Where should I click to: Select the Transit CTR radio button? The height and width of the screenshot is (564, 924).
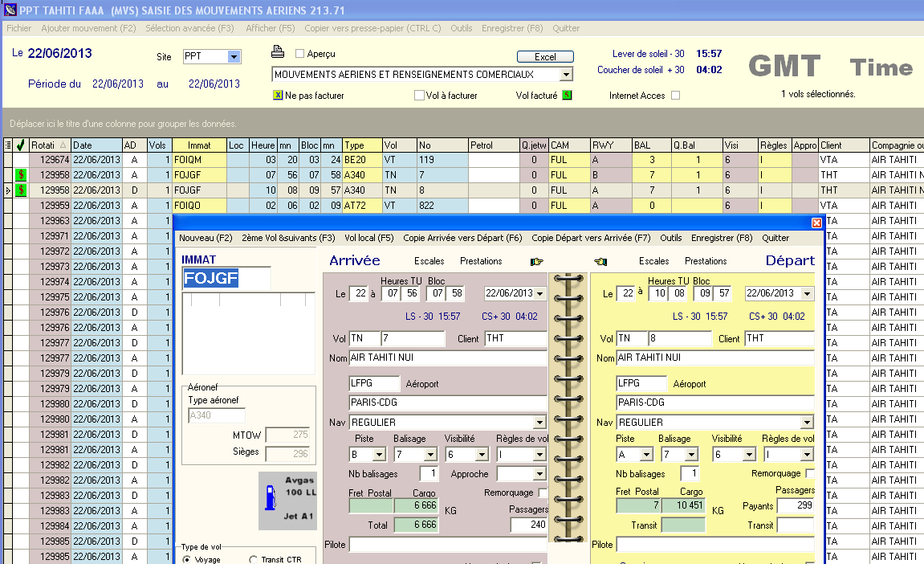pyautogui.click(x=254, y=560)
